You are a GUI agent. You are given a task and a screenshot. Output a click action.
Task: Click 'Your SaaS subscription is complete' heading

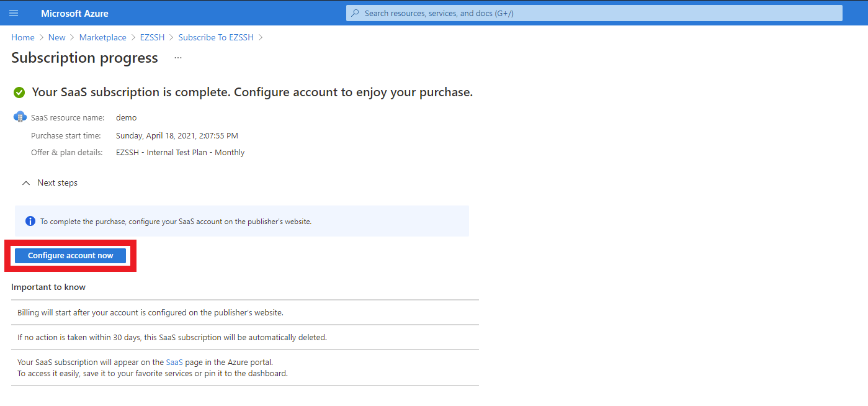252,92
